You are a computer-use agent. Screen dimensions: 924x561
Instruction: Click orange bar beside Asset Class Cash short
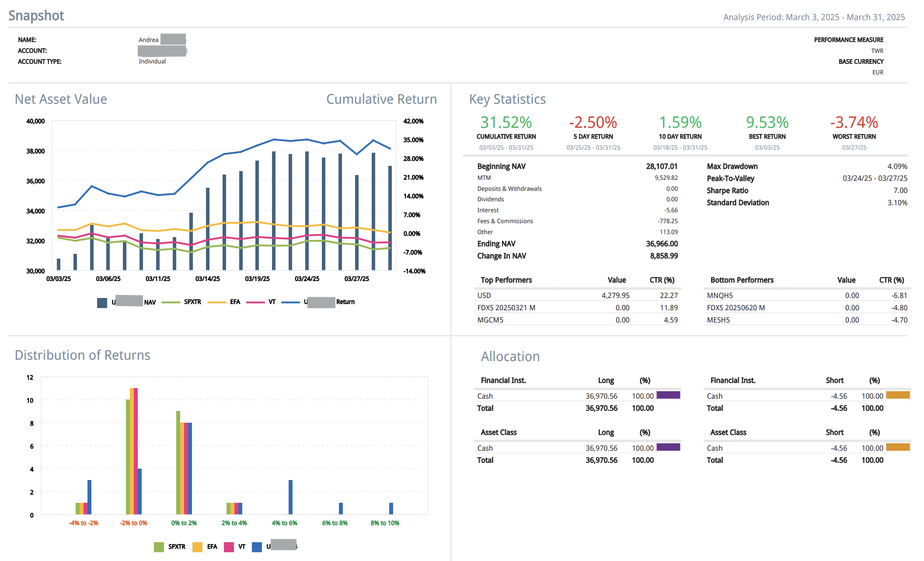coord(897,447)
